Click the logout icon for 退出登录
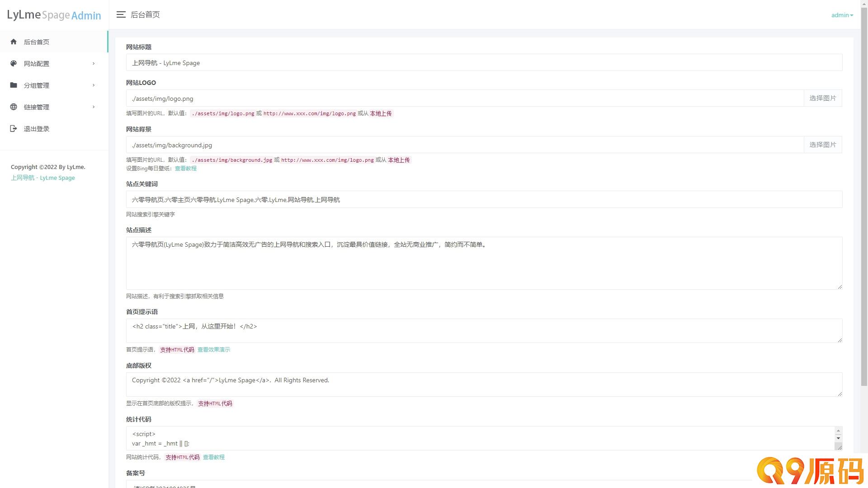The height and width of the screenshot is (488, 868). 14,128
